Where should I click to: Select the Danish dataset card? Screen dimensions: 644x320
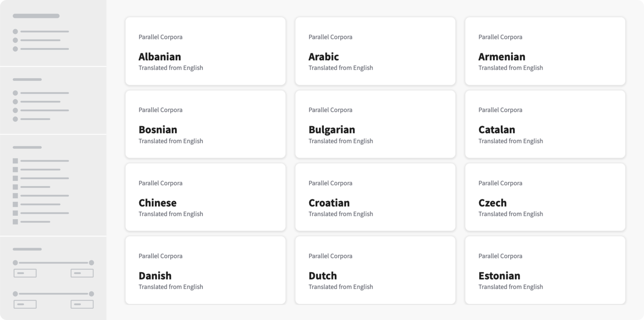205,270
